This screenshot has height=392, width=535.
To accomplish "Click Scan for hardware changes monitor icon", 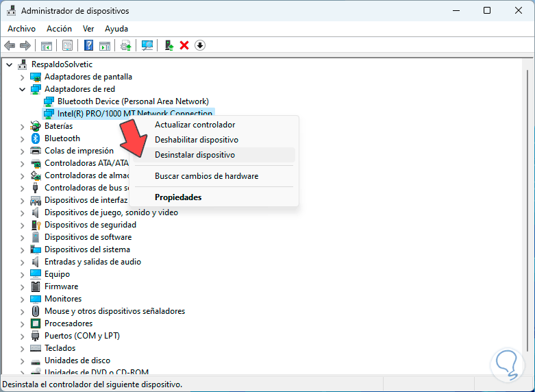I will click(x=147, y=45).
